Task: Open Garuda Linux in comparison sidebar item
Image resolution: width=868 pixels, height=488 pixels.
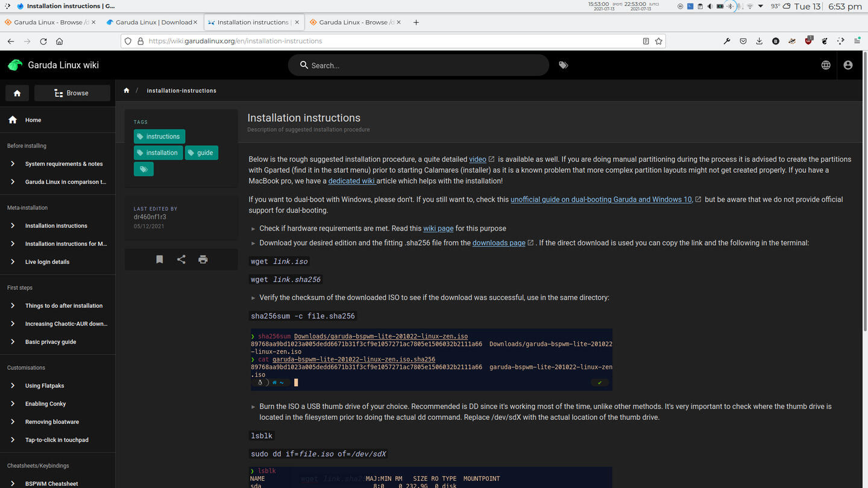Action: (57, 182)
